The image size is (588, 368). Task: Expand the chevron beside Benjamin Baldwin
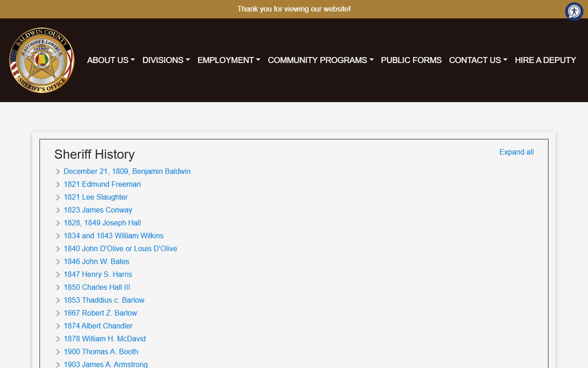(x=58, y=172)
